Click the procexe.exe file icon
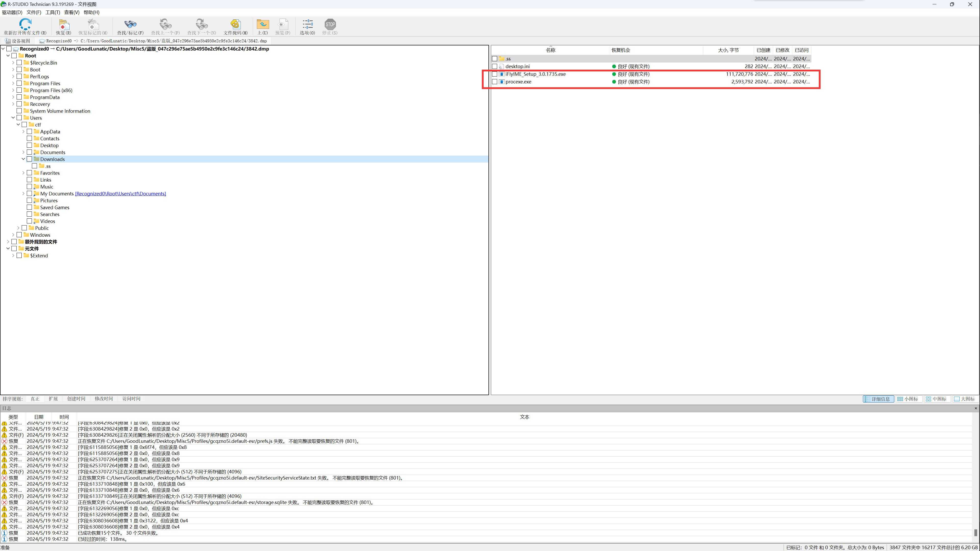The image size is (980, 551). 501,81
